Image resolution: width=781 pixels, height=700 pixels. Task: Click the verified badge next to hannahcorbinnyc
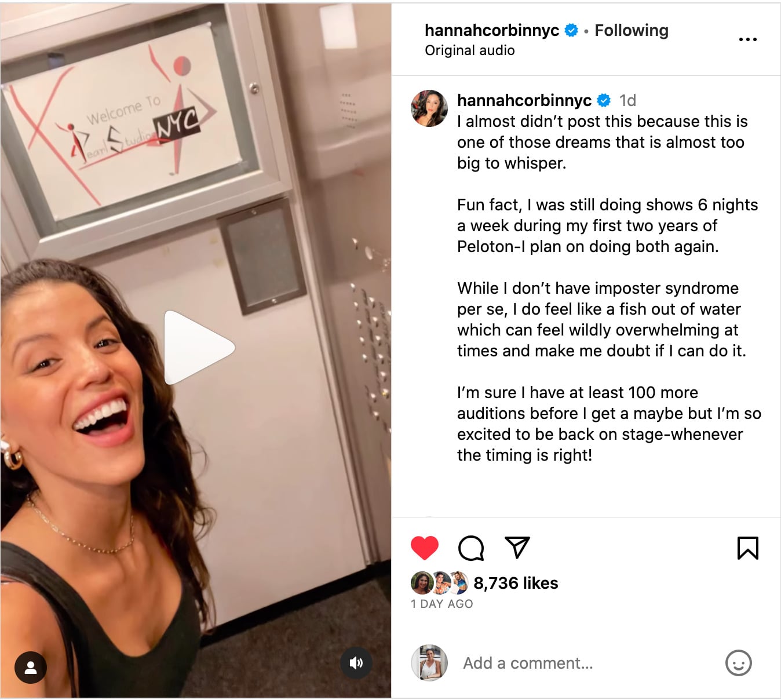pos(571,30)
